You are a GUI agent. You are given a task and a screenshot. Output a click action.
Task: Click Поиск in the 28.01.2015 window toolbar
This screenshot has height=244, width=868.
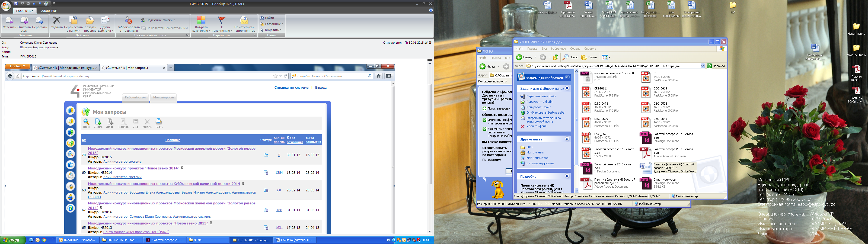[x=570, y=57]
